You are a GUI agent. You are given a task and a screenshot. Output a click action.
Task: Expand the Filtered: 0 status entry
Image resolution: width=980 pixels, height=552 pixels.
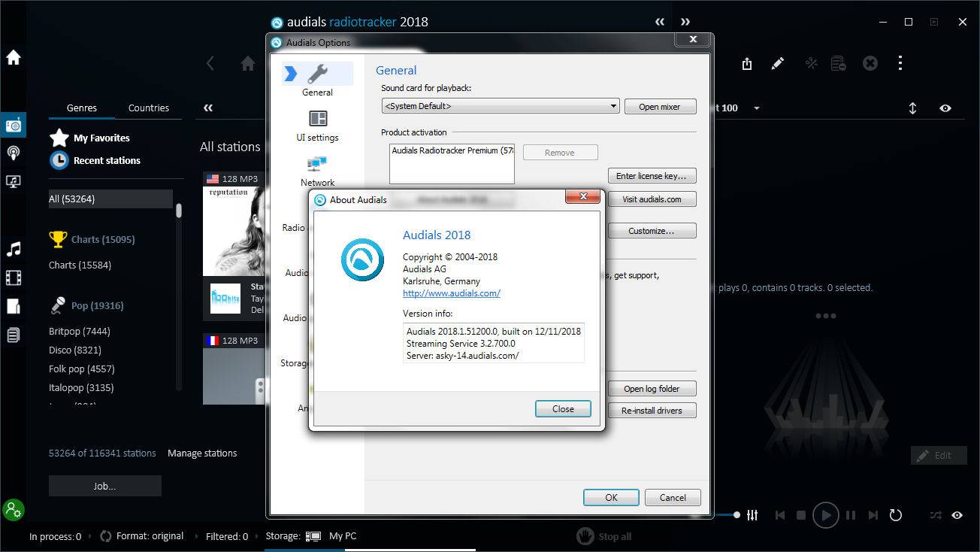(227, 536)
